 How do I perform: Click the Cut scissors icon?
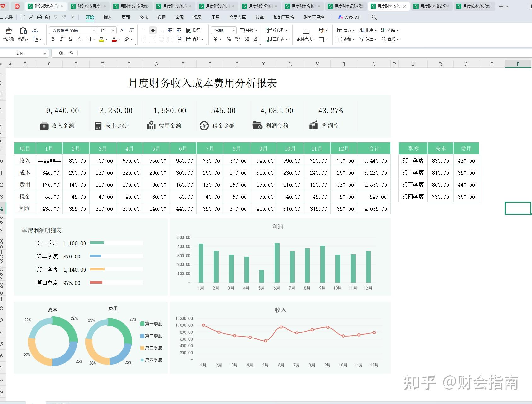click(x=35, y=30)
